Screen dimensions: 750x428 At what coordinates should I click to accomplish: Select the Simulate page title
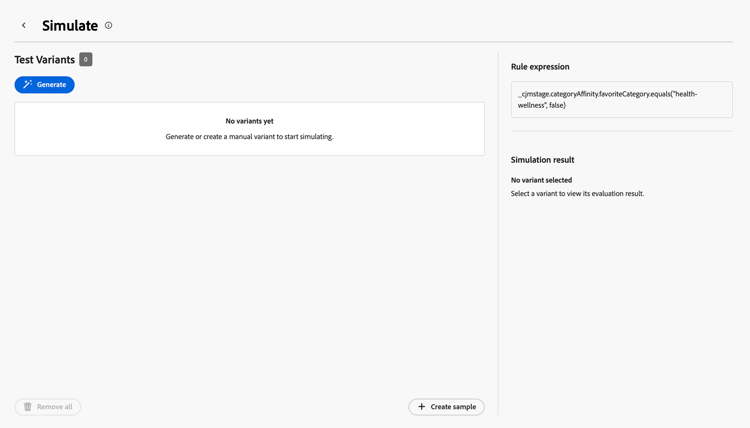(x=70, y=25)
